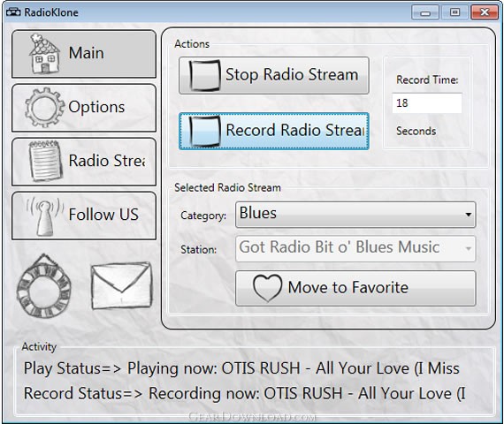Click Move to Favorite button
This screenshot has width=504, height=424.
tap(355, 288)
